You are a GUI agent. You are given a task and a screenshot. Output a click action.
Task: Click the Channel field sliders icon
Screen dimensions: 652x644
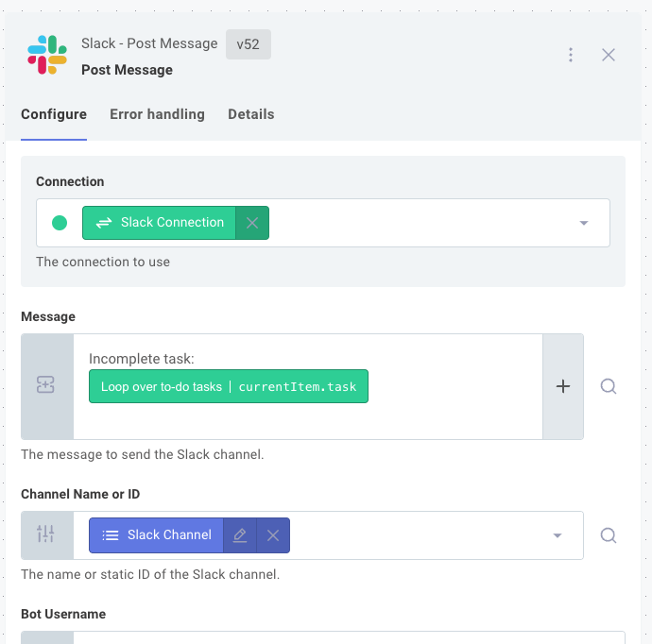click(x=45, y=534)
